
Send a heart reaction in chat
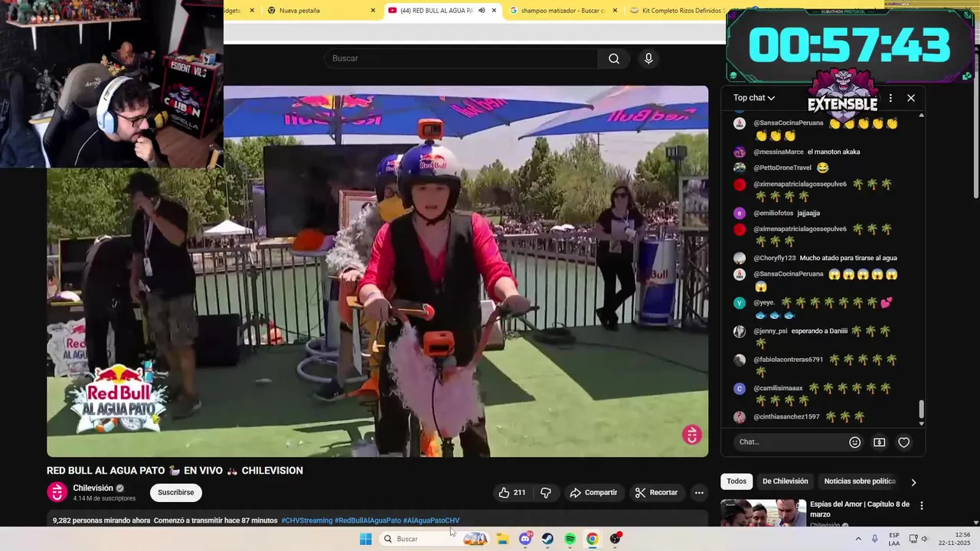coord(903,442)
